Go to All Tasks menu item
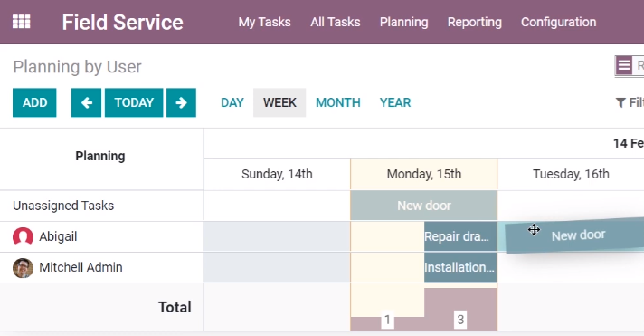Screen dimensions: 644x336 point(336,22)
